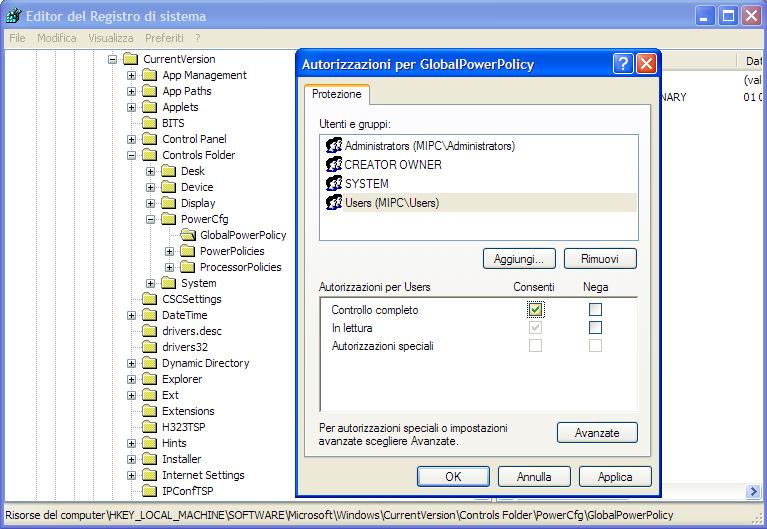Click the Users group icon
The width and height of the screenshot is (767, 529).
click(x=334, y=203)
